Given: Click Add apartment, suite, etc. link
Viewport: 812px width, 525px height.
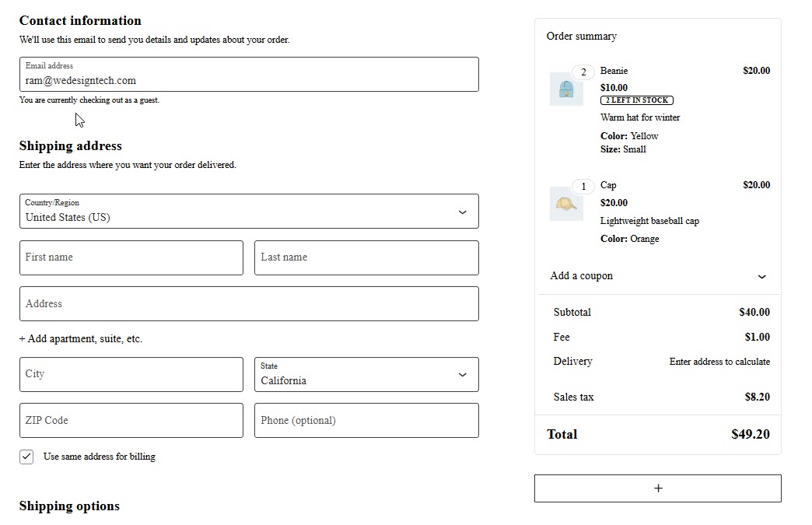Looking at the screenshot, I should click(81, 339).
